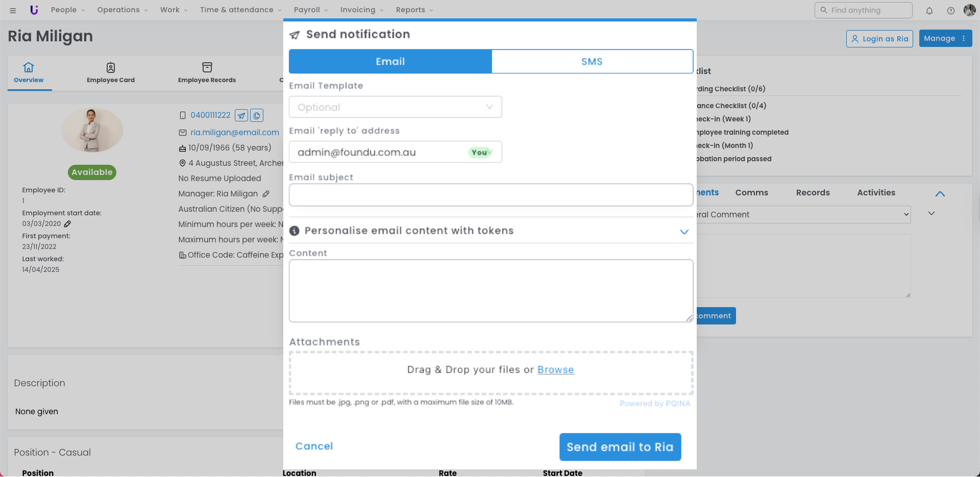Select the Email notification toggle

(390, 61)
